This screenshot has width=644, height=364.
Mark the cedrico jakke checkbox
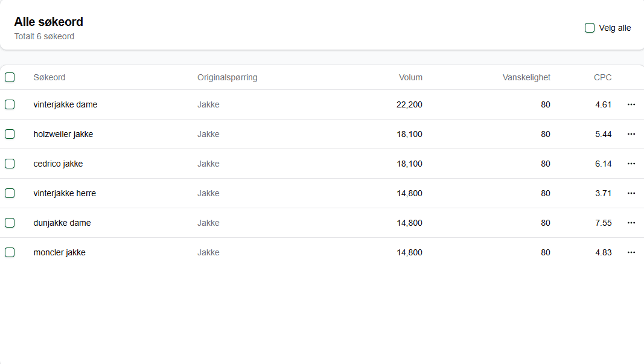coord(10,164)
